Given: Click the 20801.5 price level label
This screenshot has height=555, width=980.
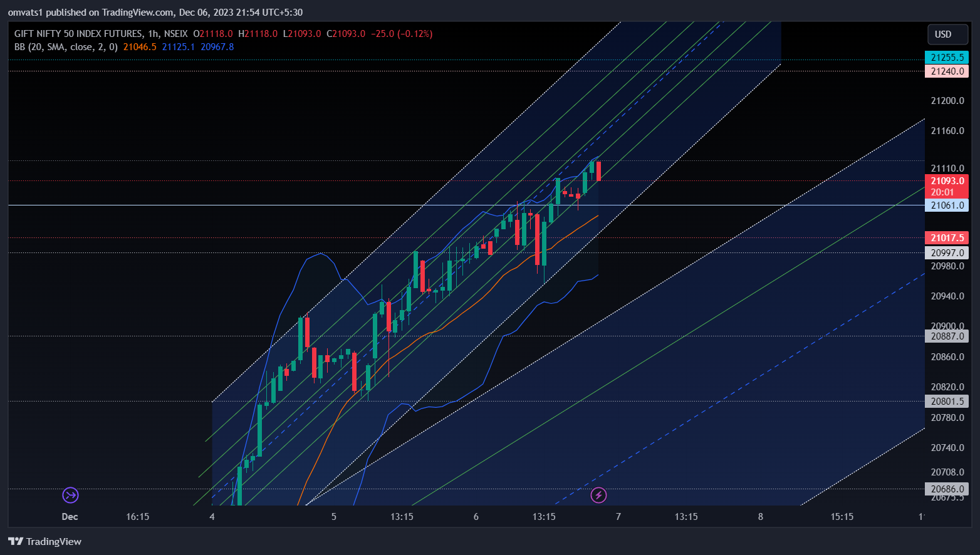Looking at the screenshot, I should click(947, 402).
